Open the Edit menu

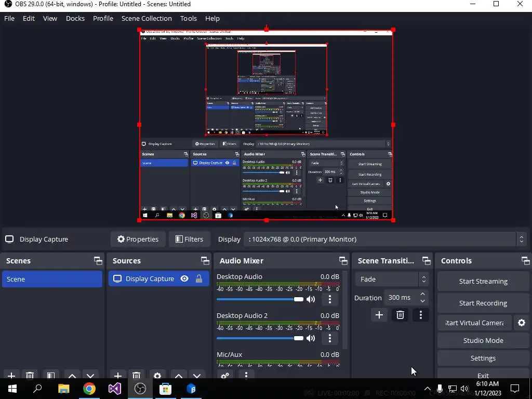(29, 18)
